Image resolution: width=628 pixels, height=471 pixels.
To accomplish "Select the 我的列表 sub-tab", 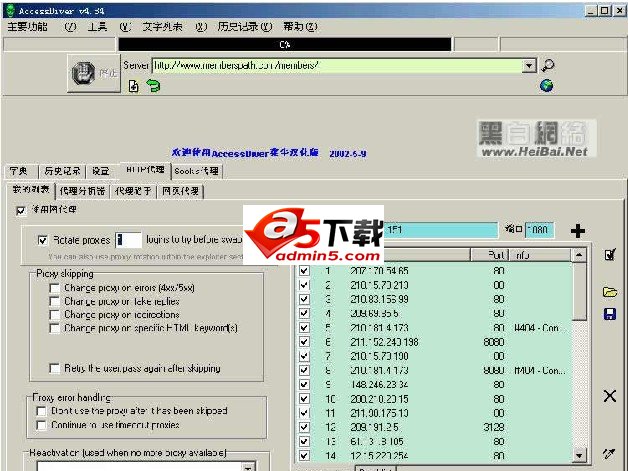I will coord(31,189).
